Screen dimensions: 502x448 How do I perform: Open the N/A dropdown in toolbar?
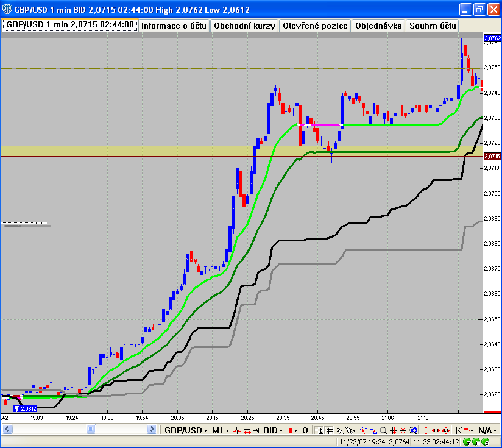pos(487,430)
